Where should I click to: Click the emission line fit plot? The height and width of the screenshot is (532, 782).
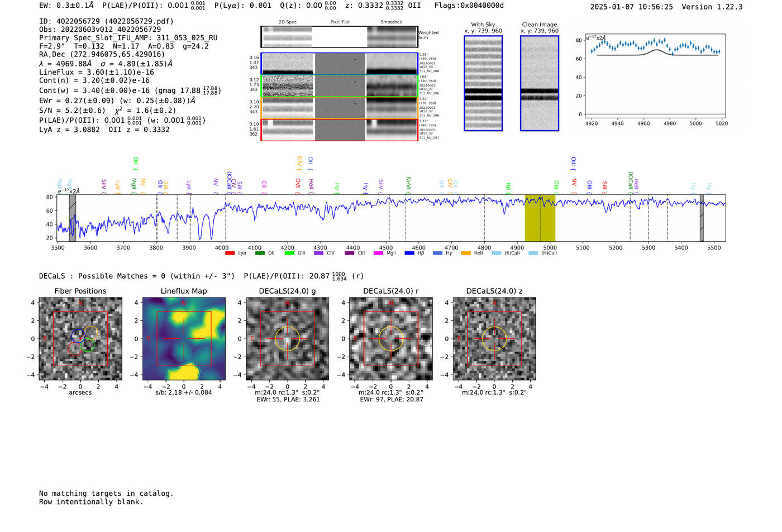tap(655, 76)
